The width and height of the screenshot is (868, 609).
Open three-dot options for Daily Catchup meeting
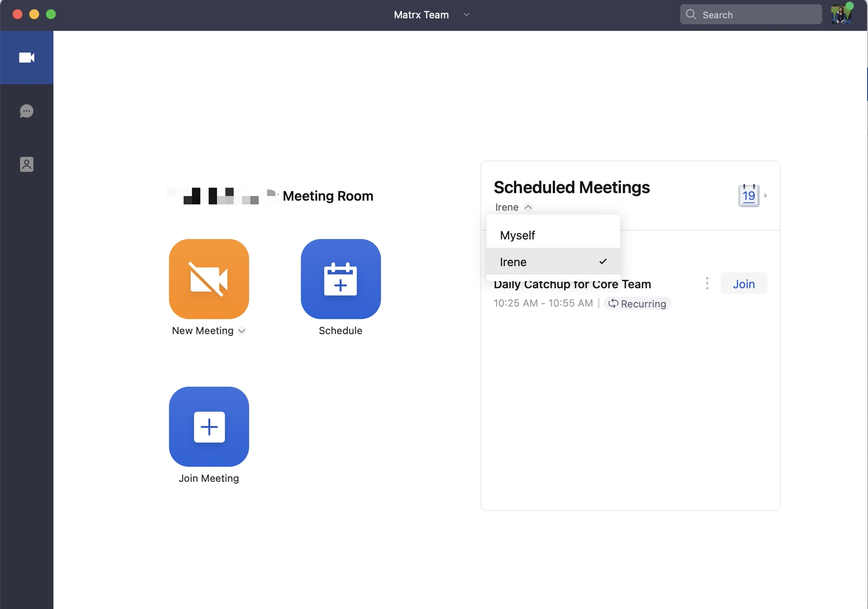707,284
